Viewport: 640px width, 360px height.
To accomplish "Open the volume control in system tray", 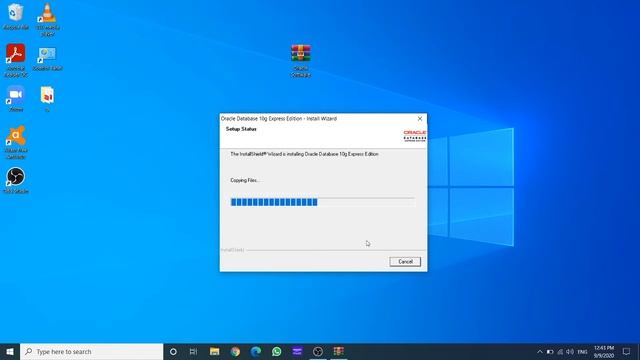I will point(570,351).
